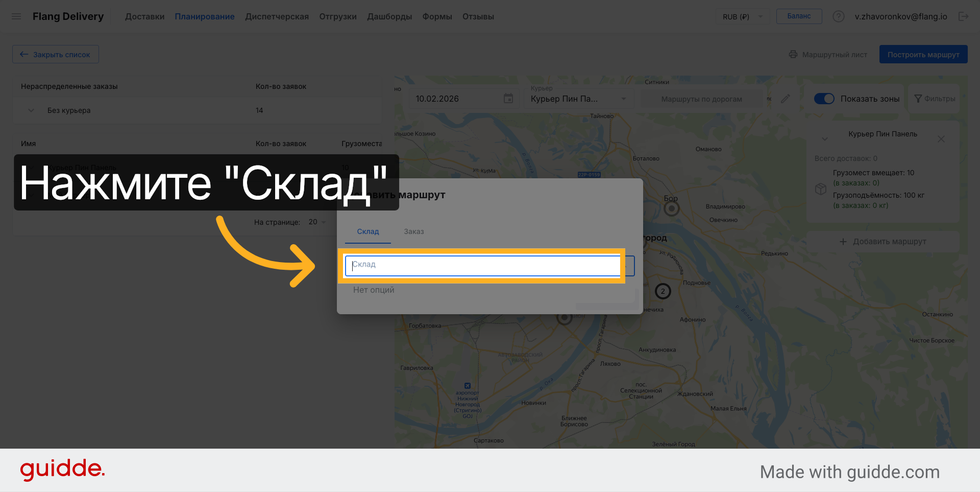
Task: Click the package icon in the courier panel
Action: point(821,189)
